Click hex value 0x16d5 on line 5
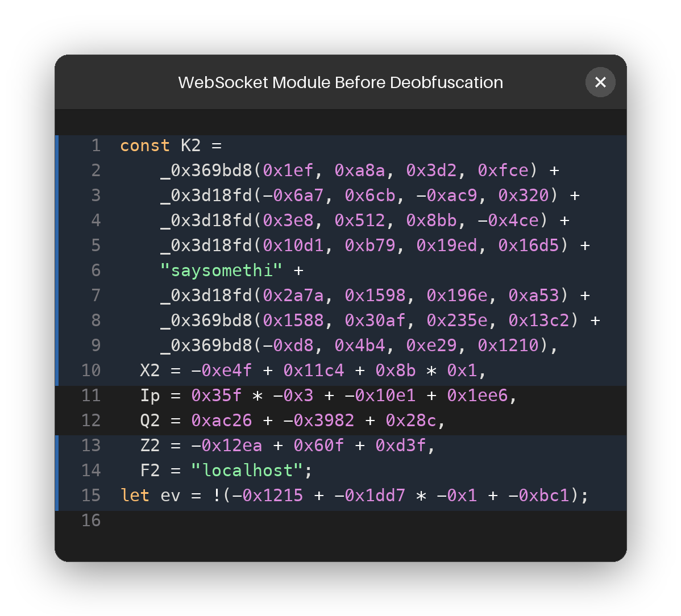This screenshot has height=616, width=681. pos(529,245)
